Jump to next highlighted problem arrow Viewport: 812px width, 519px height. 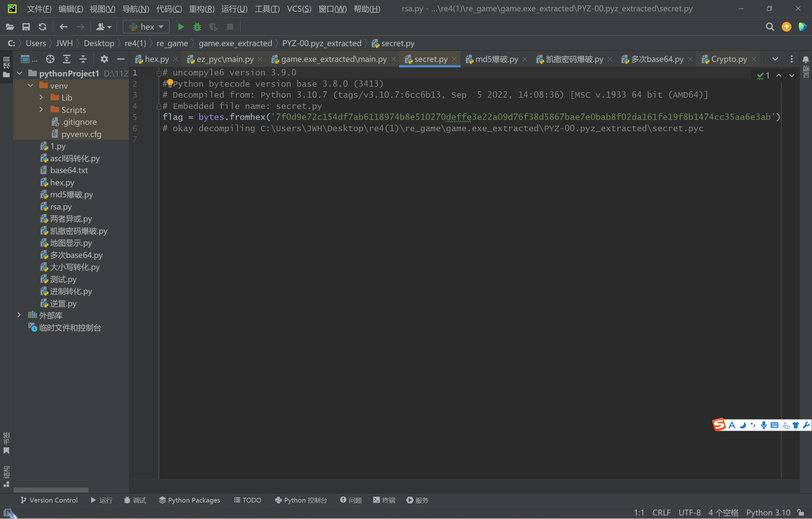791,75
